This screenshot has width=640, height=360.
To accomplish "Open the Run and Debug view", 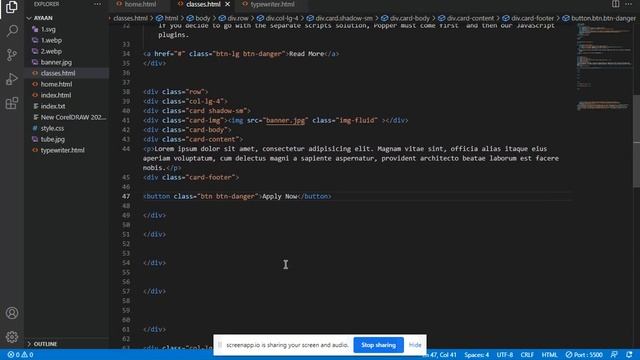I will click(x=12, y=79).
